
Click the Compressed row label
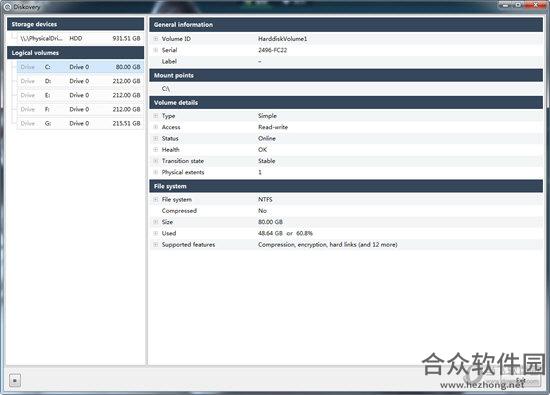(179, 210)
